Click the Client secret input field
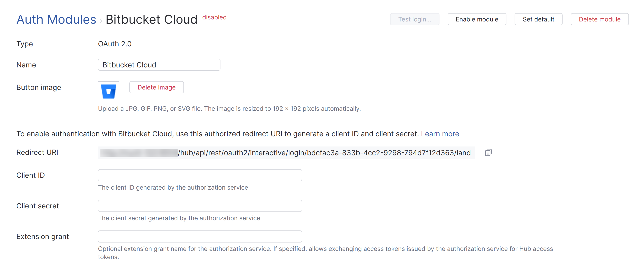 point(200,206)
